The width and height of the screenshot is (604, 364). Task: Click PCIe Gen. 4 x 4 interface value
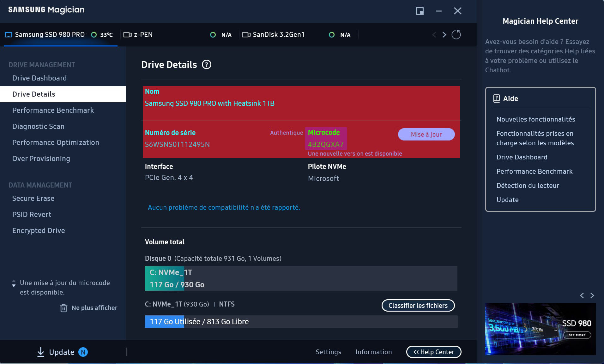[169, 177]
